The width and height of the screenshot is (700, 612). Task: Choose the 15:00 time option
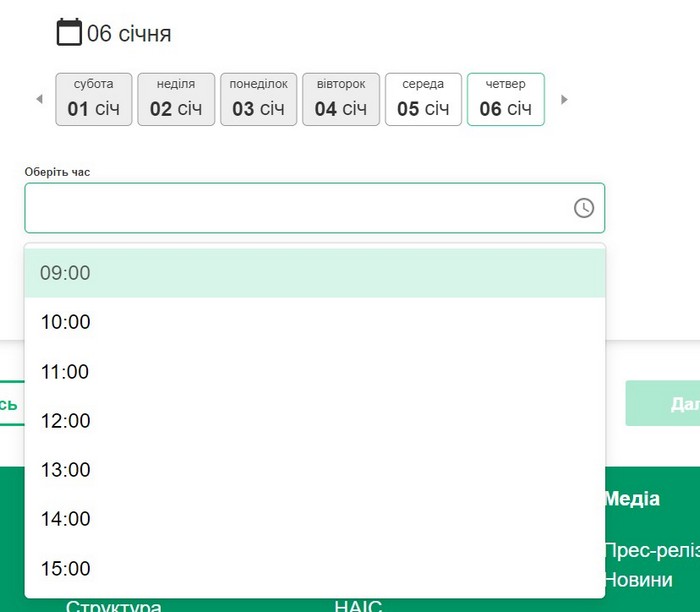pos(314,569)
